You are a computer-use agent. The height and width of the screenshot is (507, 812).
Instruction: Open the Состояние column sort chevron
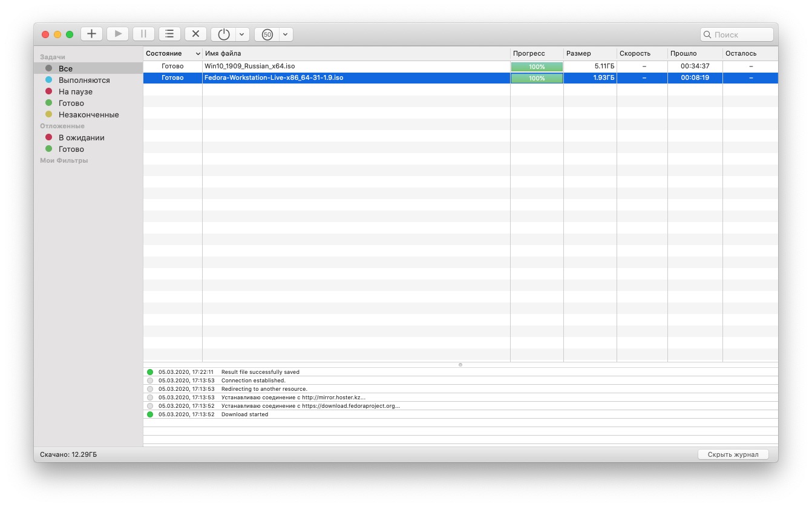(198, 54)
